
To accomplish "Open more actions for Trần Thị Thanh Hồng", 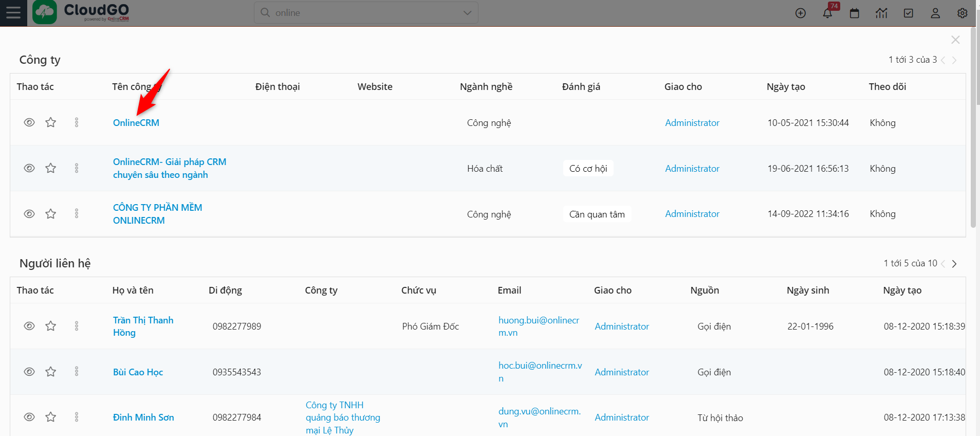I will point(77,326).
